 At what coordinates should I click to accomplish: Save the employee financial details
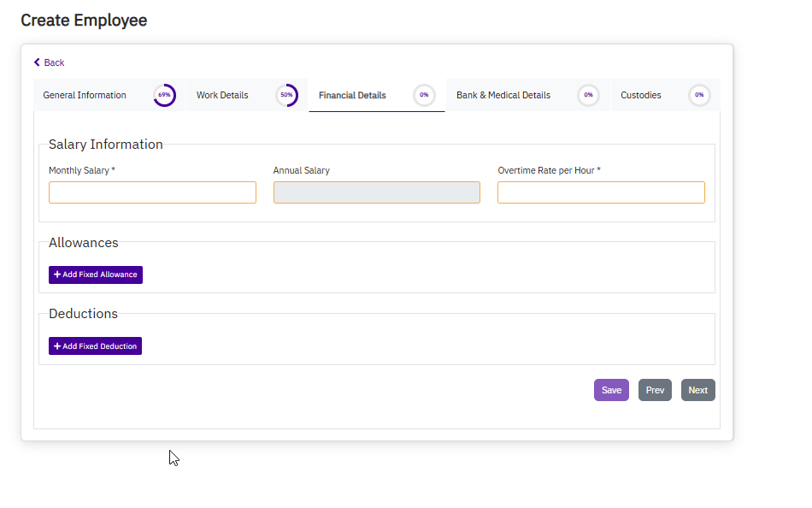tap(611, 390)
